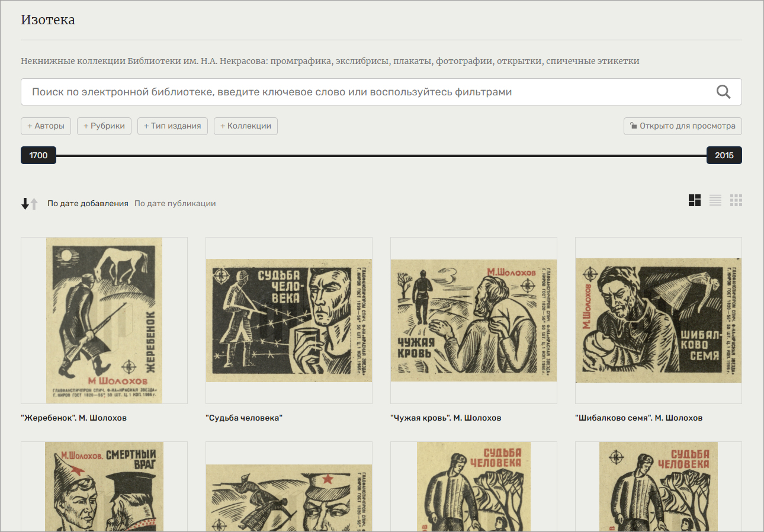764x532 pixels.
Task: Sort by "По дате публикации"
Action: [x=175, y=204]
